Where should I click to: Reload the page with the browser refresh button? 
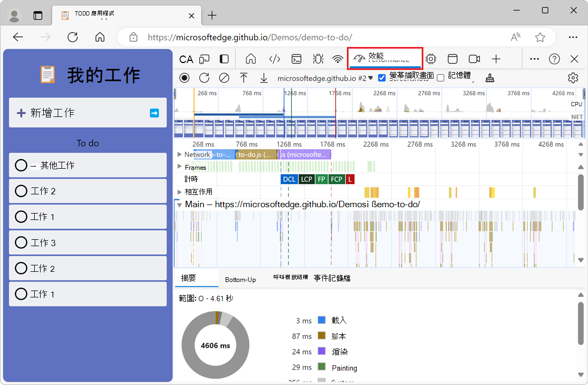click(x=73, y=37)
